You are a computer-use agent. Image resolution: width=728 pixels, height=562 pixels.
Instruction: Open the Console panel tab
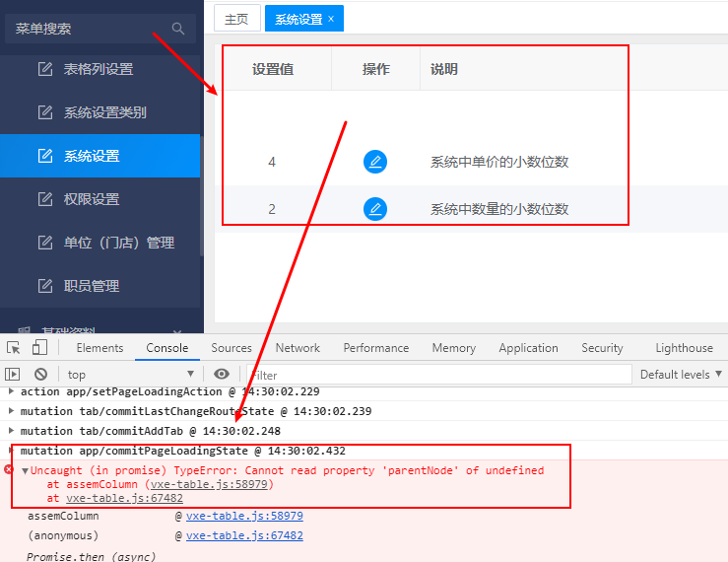[167, 348]
